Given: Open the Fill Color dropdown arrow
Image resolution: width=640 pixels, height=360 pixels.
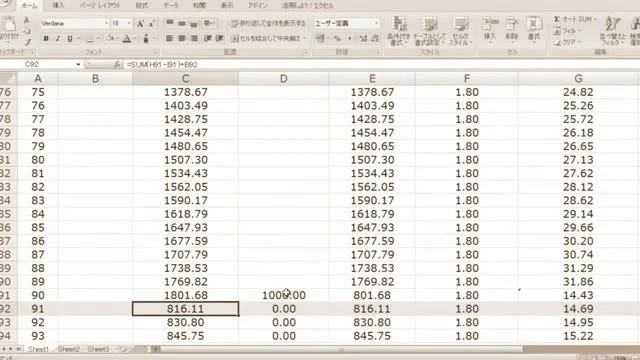Looking at the screenshot, I should (117, 39).
